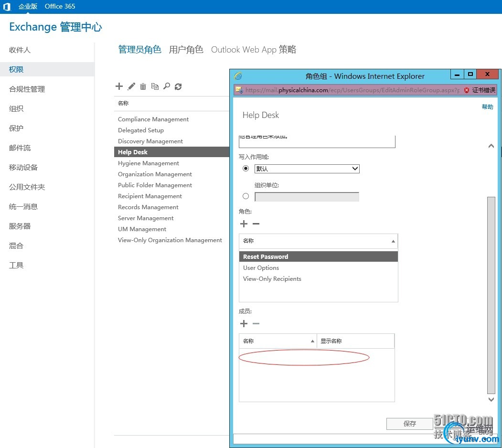Click the dialog vertical scrollbar thumb
Image resolution: width=502 pixels, height=448 pixels.
pyautogui.click(x=491, y=295)
